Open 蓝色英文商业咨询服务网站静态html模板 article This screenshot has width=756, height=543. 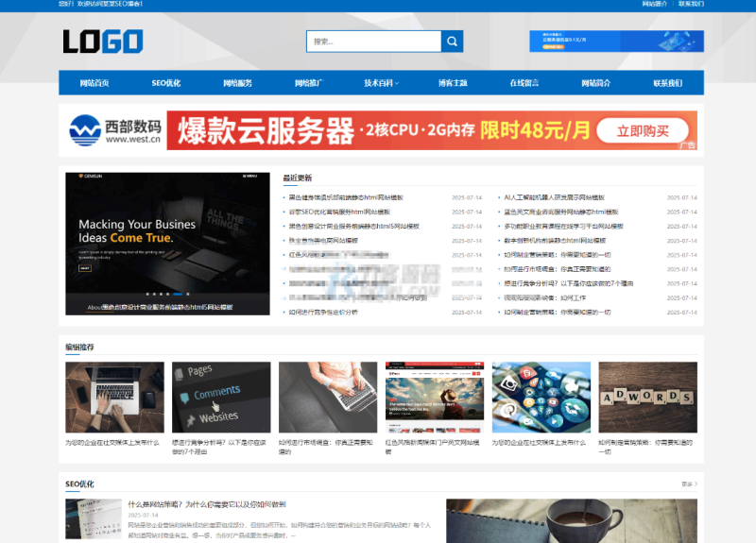[560, 212]
